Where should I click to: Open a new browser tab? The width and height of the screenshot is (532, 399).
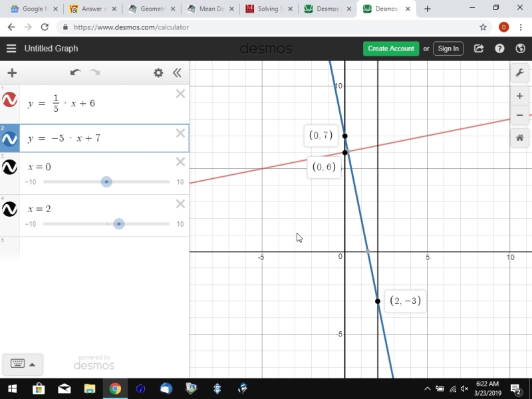pyautogui.click(x=428, y=9)
